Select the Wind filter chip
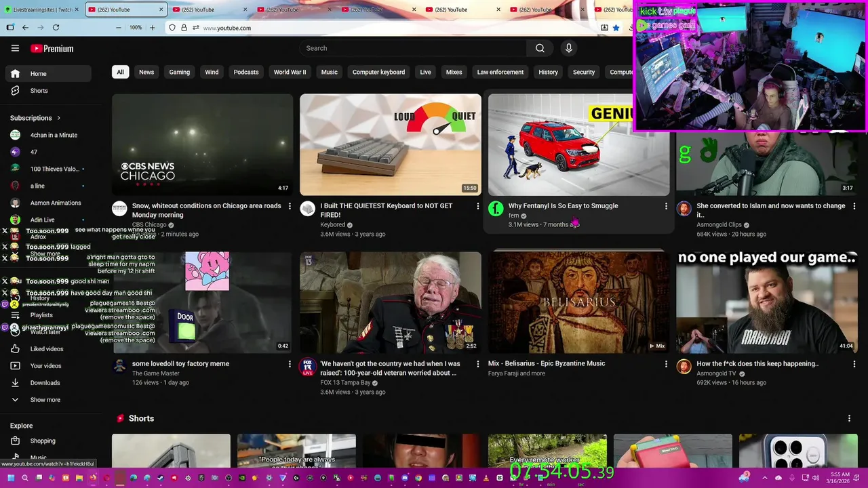 pyautogui.click(x=212, y=72)
